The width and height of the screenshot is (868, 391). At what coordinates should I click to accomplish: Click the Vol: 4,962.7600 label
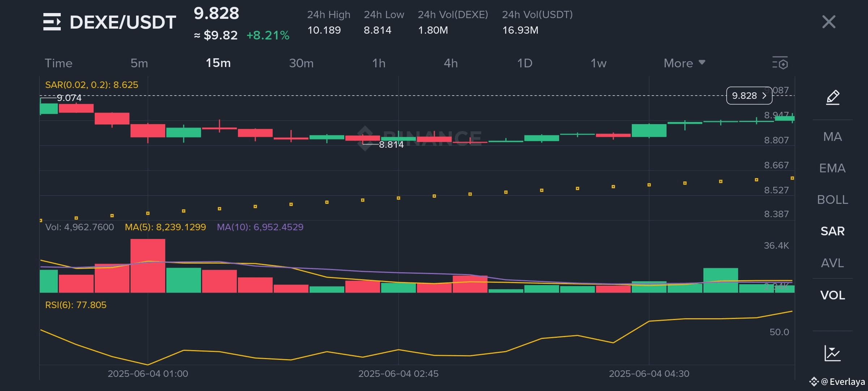click(x=80, y=227)
